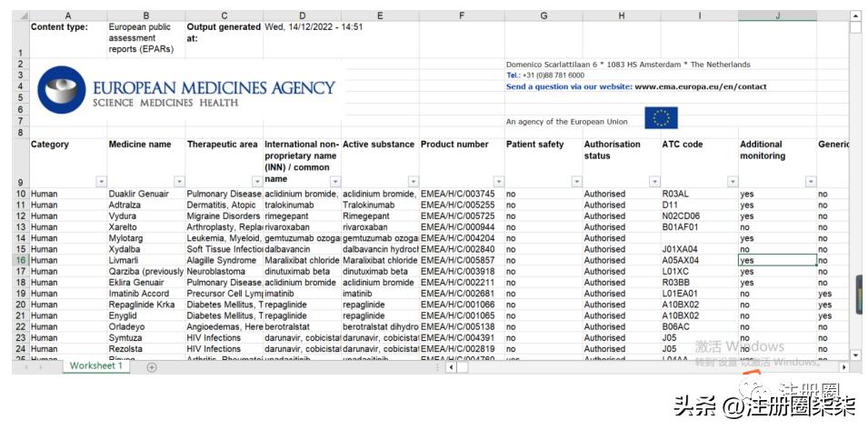868x430 pixels.
Task: Click the Eklira Genuair cell
Action: (145, 282)
